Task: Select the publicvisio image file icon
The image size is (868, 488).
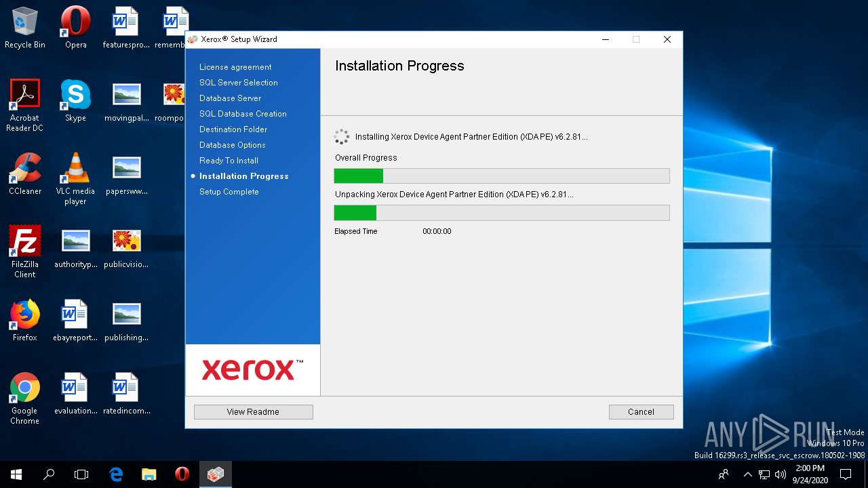Action: [x=126, y=247]
